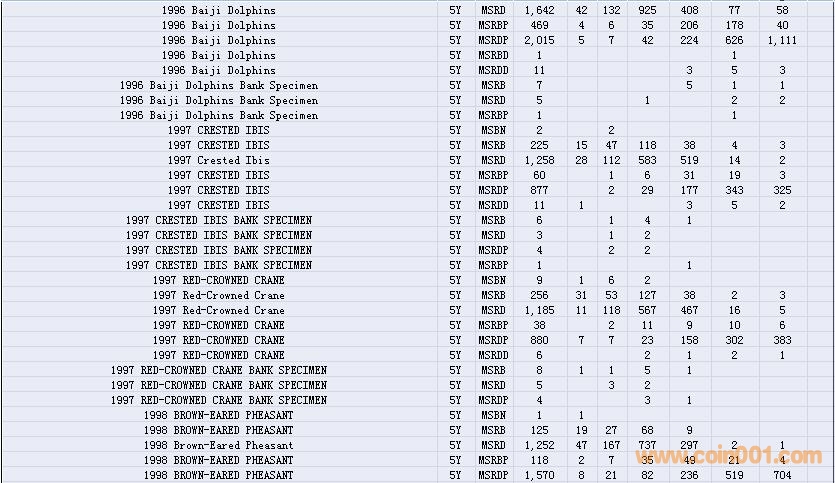This screenshot has height=483, width=835.
Task: Select the 383 cell in Red-Crowned Crane row
Action: [782, 340]
